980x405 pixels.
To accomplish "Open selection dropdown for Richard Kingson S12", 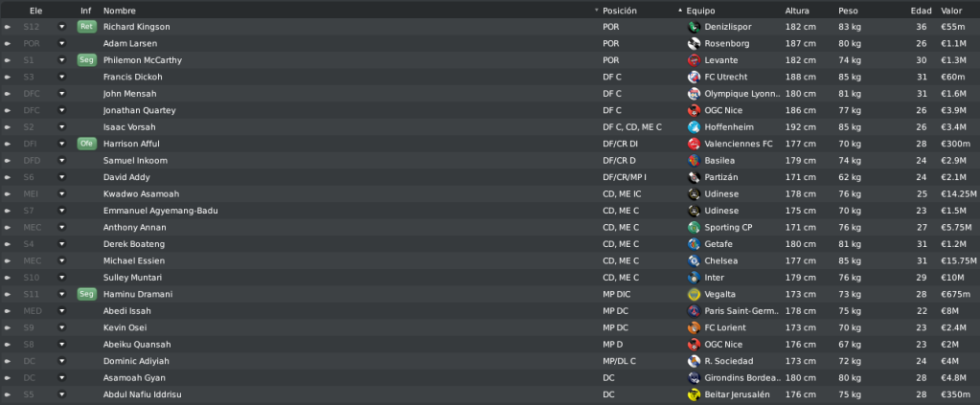I will point(62,27).
